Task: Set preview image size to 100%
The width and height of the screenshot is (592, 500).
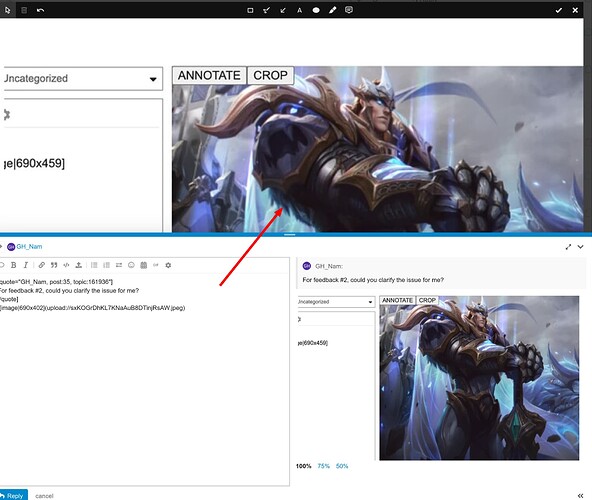Action: [304, 466]
